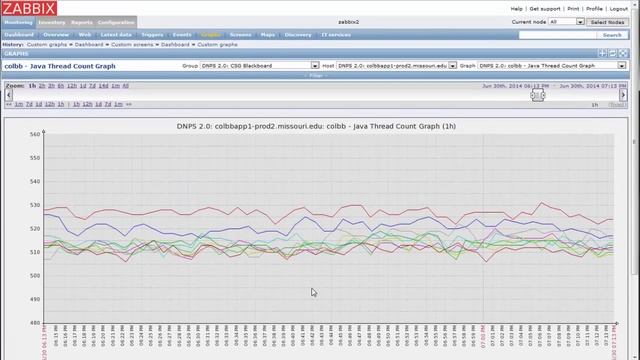The image size is (640, 360).
Task: Go to Latest data submenu
Action: (116, 35)
